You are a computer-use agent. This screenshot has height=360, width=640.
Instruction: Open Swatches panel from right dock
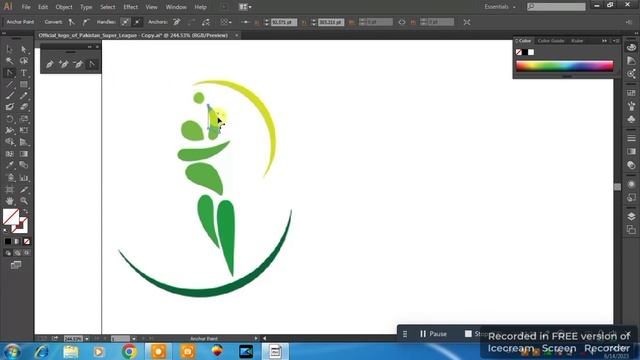pos(631,93)
